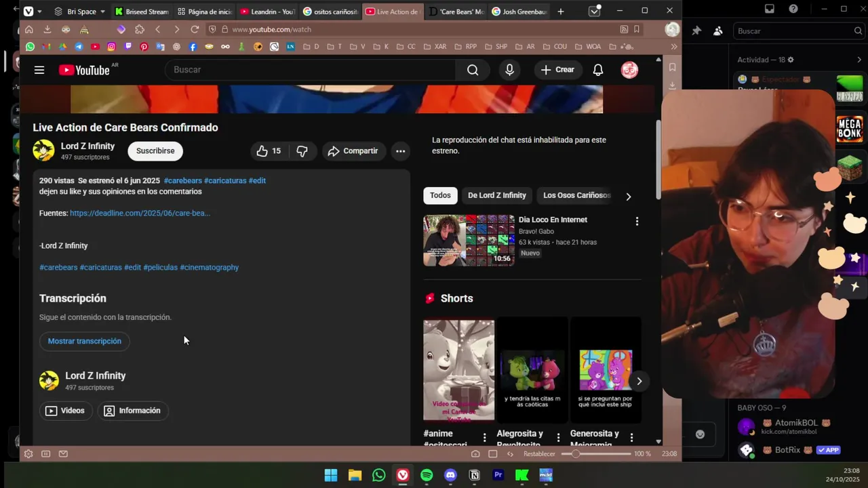Open Lord Z Infinity Información button

coord(133,411)
